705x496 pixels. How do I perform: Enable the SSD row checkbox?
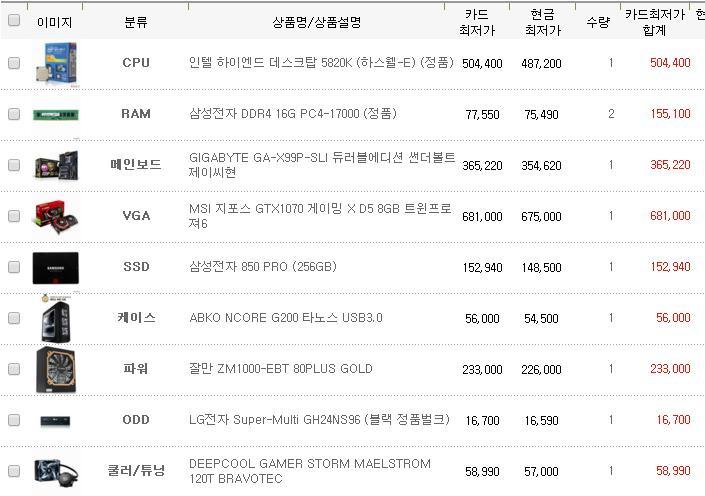14,267
